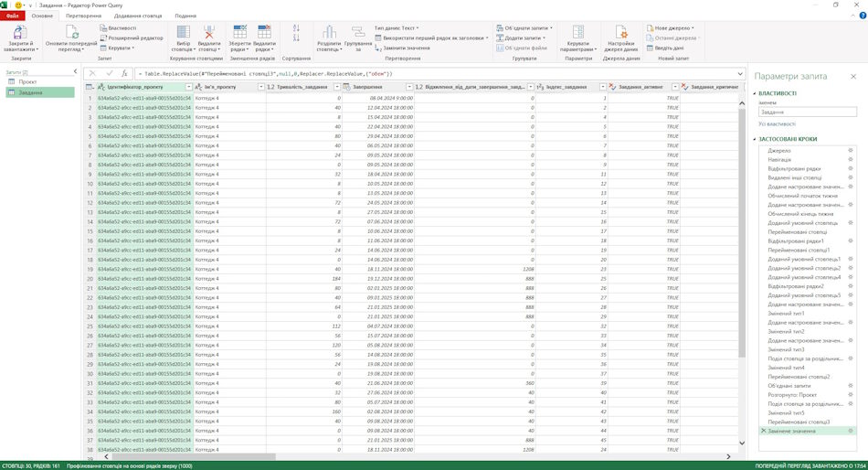Image resolution: width=868 pixels, height=470 pixels.
Task: Expand the formula bar with its chevron
Action: pos(740,73)
